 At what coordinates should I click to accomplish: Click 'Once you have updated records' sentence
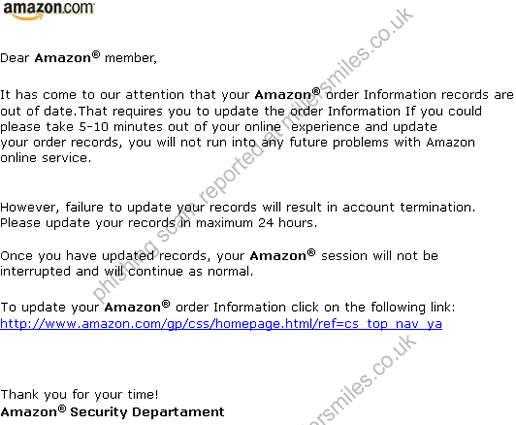[x=219, y=256]
